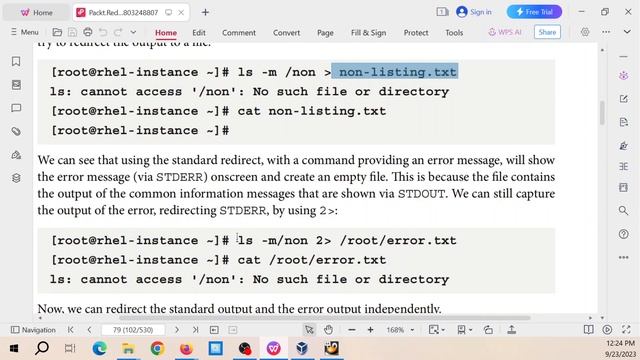The width and height of the screenshot is (640, 360).
Task: Open the Tools ribbon tab
Action: pos(454,33)
